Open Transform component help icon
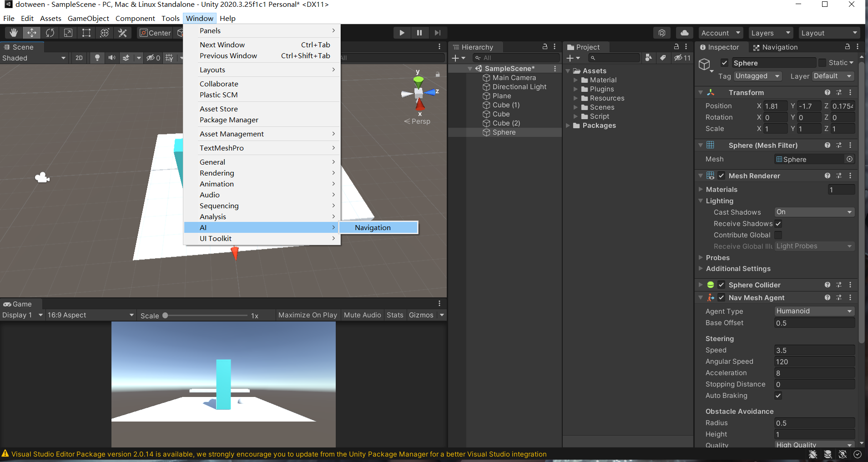 pos(828,92)
